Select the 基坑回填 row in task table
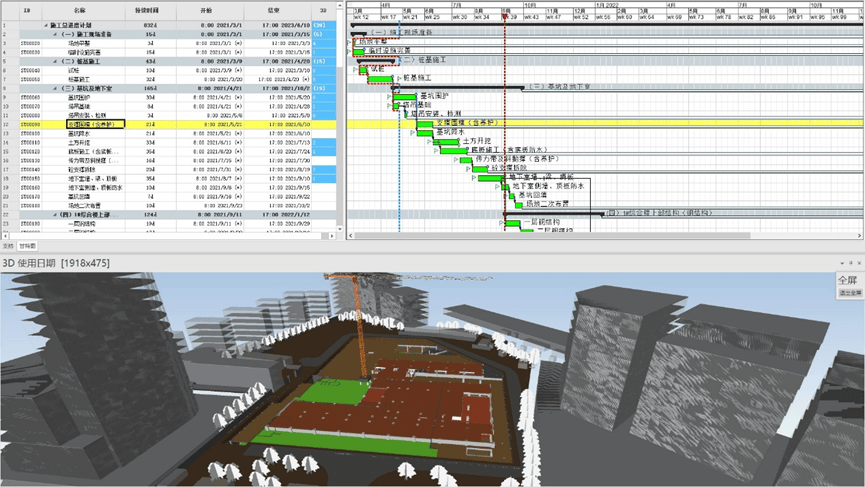865x487 pixels. 168,196
